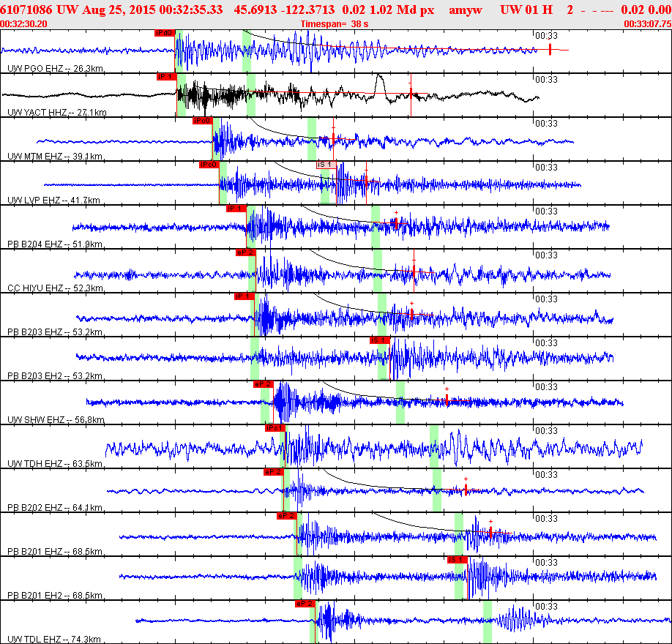
Task: Click the green predicted S-arrival bar on TDL trace
Action: tap(488, 622)
